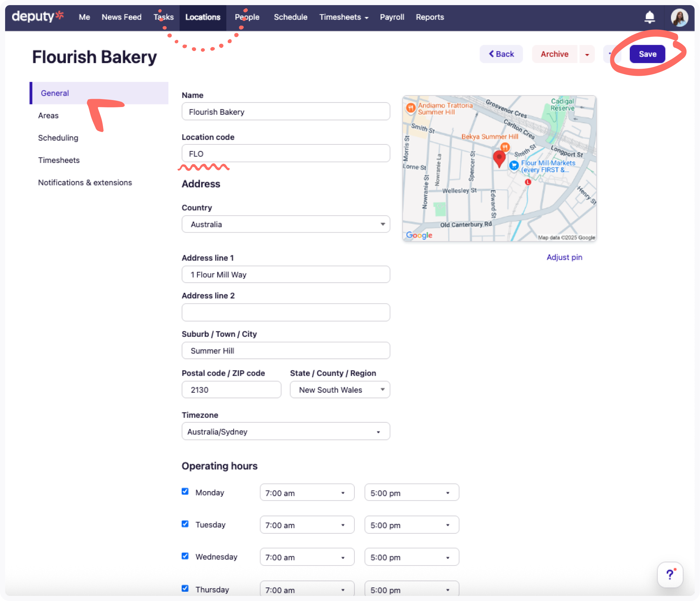
Task: Click the Location code input field
Action: coord(285,153)
